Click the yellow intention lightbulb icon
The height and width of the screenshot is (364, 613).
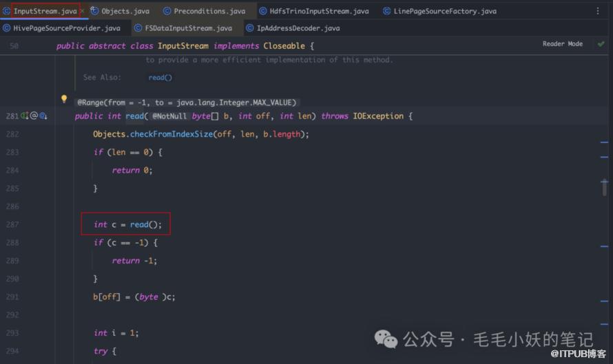[x=64, y=100]
